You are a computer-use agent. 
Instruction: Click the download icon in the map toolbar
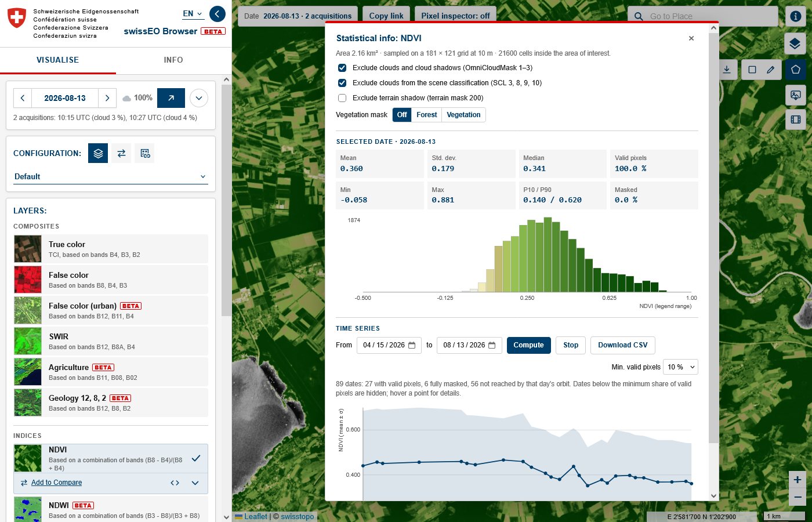[727, 70]
